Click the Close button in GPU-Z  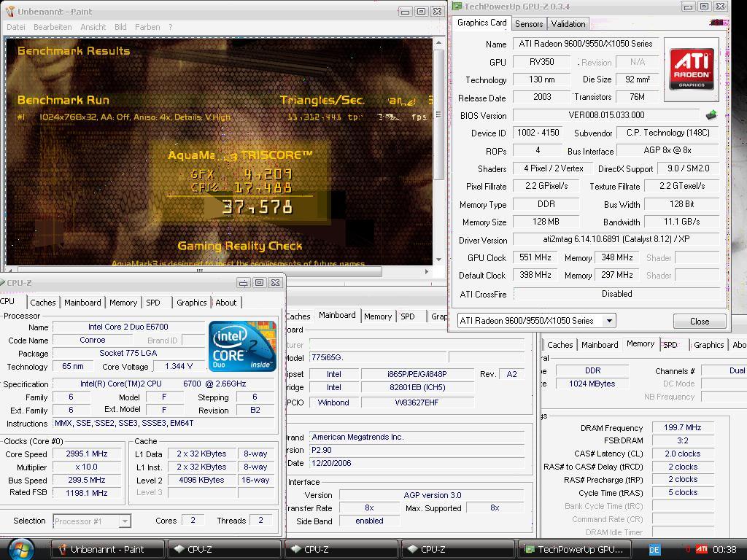point(700,321)
